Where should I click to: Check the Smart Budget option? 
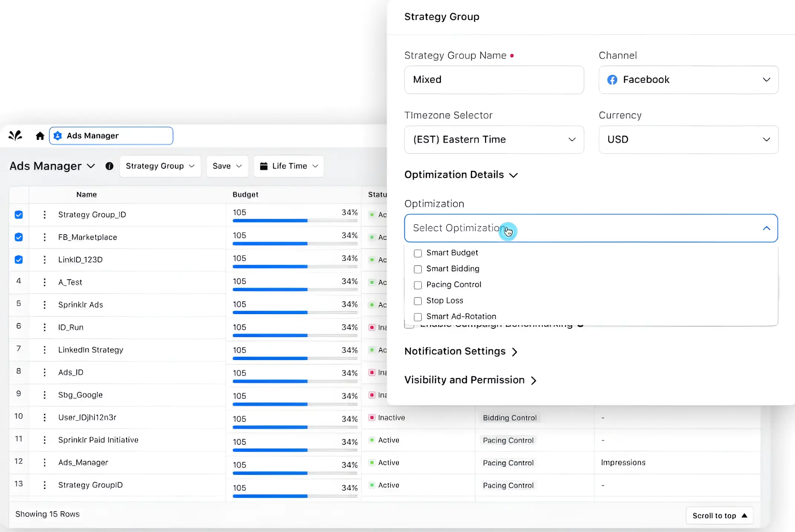(x=418, y=253)
